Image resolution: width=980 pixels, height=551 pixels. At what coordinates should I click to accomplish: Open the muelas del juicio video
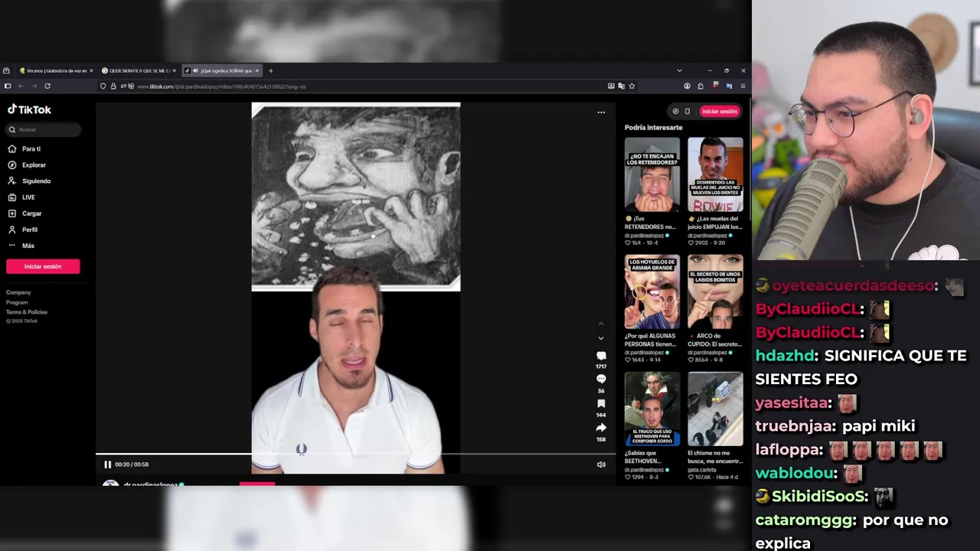click(x=715, y=174)
